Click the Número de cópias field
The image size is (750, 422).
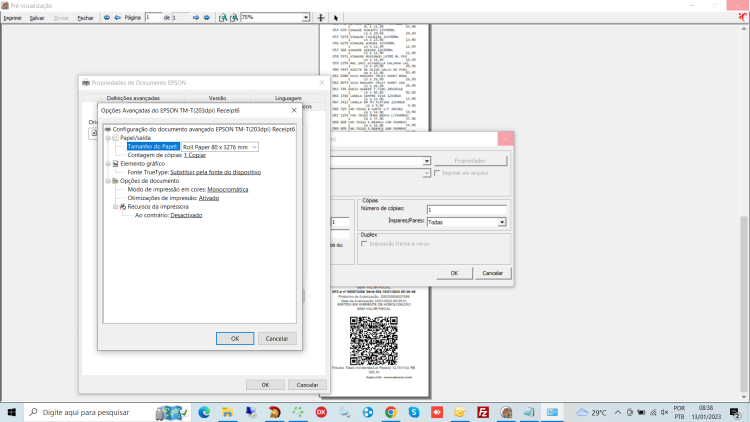pyautogui.click(x=466, y=210)
